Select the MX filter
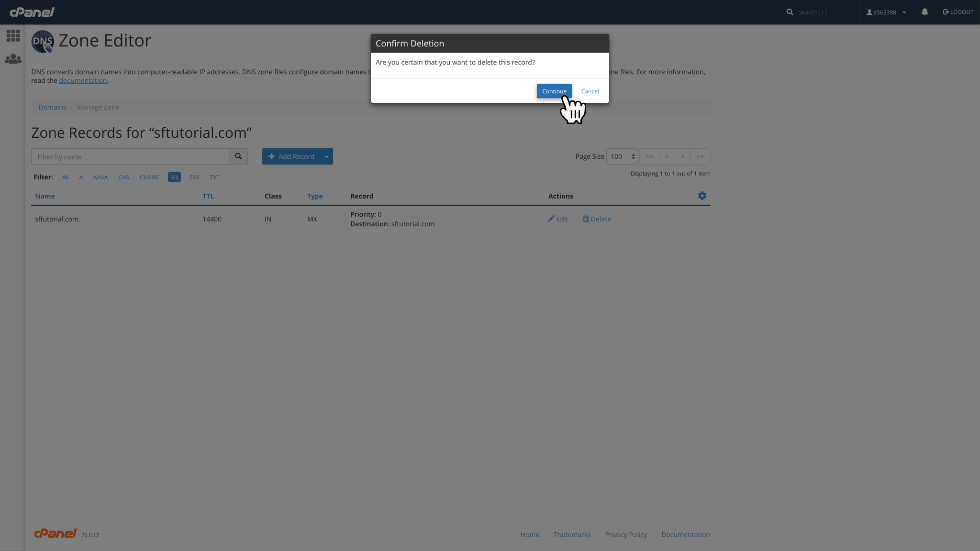Screen dimensions: 980x551 (x=174, y=177)
